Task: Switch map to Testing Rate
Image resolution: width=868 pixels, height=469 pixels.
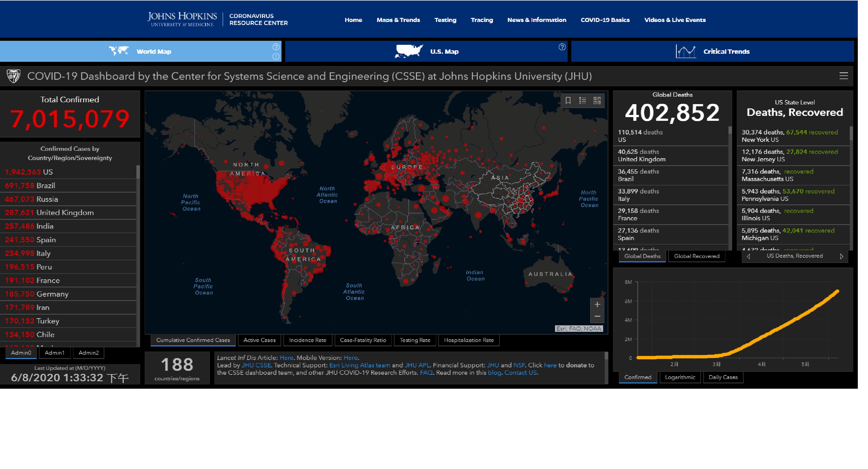Action: [415, 340]
